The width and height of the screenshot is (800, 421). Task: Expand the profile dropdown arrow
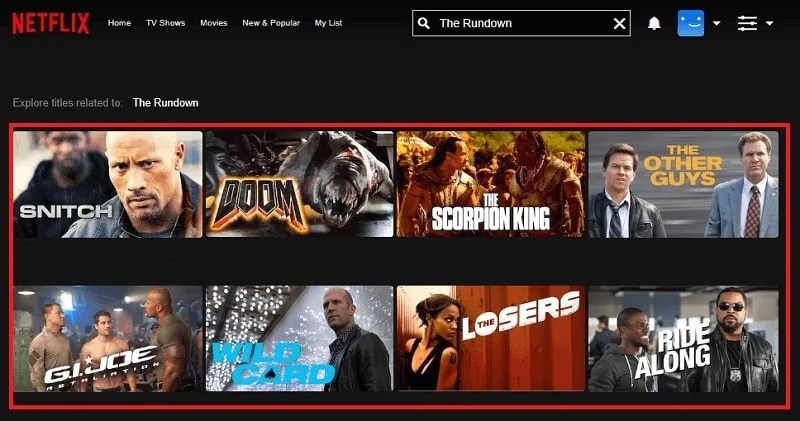click(716, 23)
